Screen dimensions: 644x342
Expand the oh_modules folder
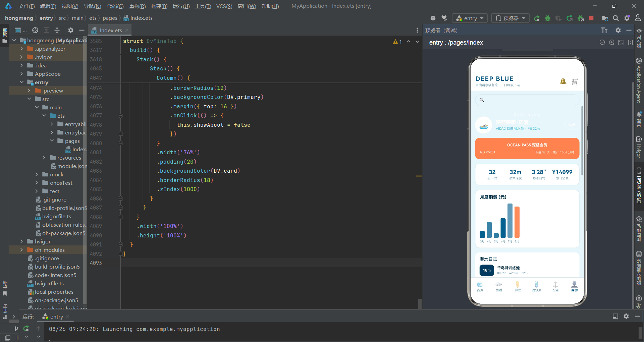pos(21,250)
